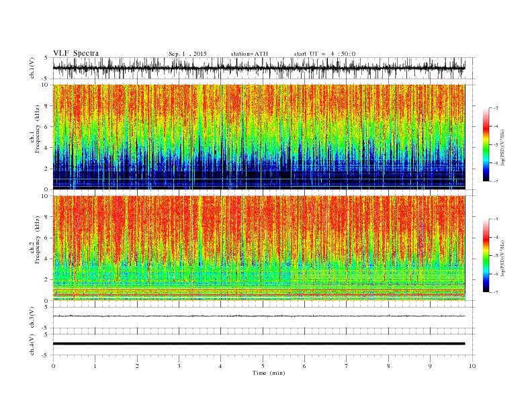Click the '5' tick on the time axis

263,366
